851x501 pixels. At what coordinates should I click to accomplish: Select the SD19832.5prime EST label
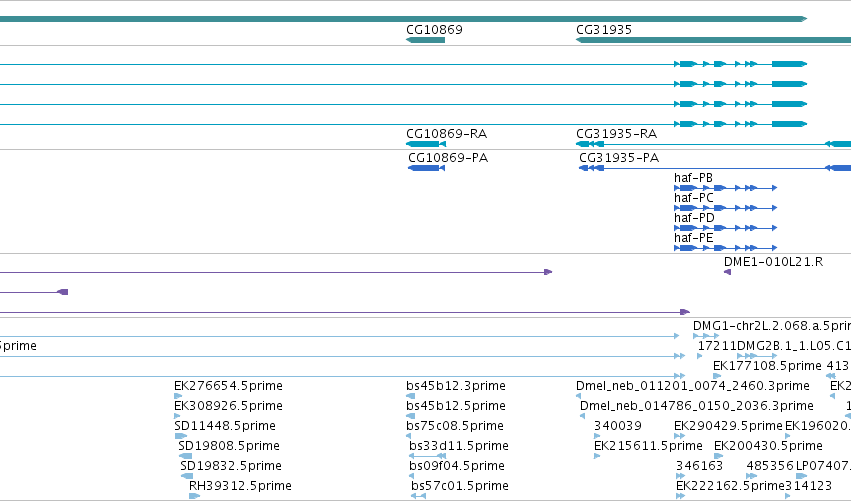pos(231,466)
